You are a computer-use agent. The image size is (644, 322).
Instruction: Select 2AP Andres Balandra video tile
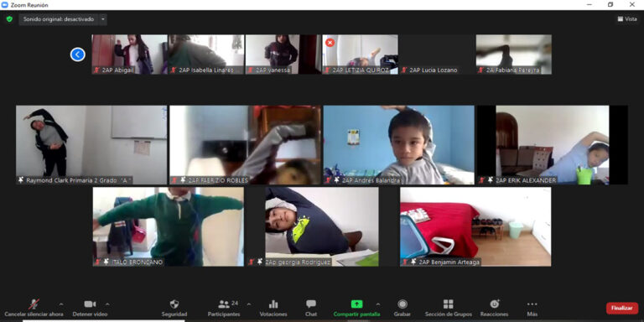click(x=399, y=145)
